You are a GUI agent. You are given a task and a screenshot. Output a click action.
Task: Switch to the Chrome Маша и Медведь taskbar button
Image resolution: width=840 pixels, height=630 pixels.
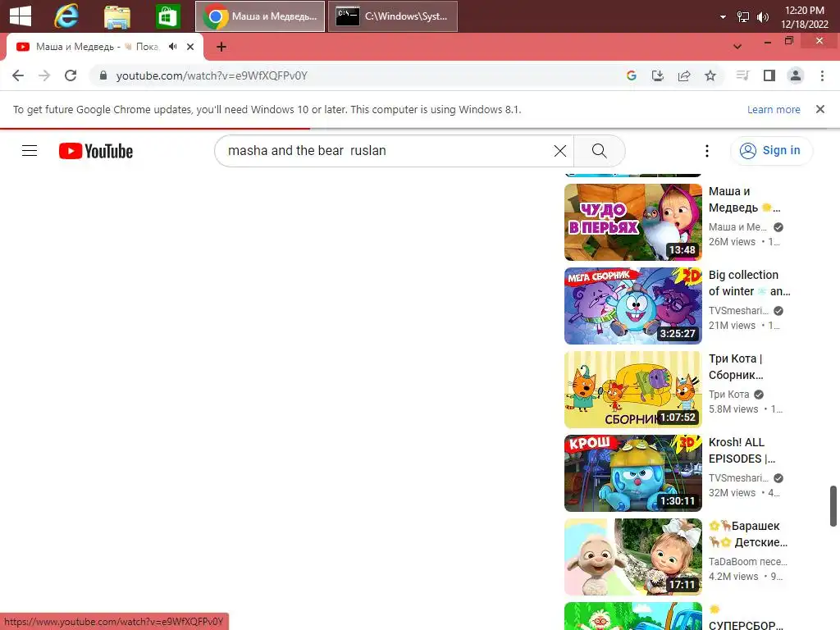260,16
